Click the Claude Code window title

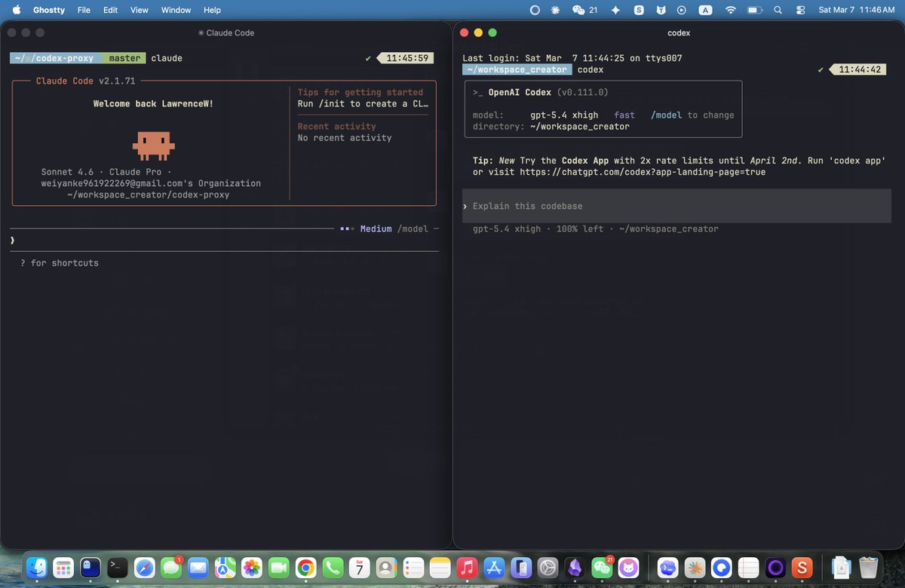tap(225, 33)
